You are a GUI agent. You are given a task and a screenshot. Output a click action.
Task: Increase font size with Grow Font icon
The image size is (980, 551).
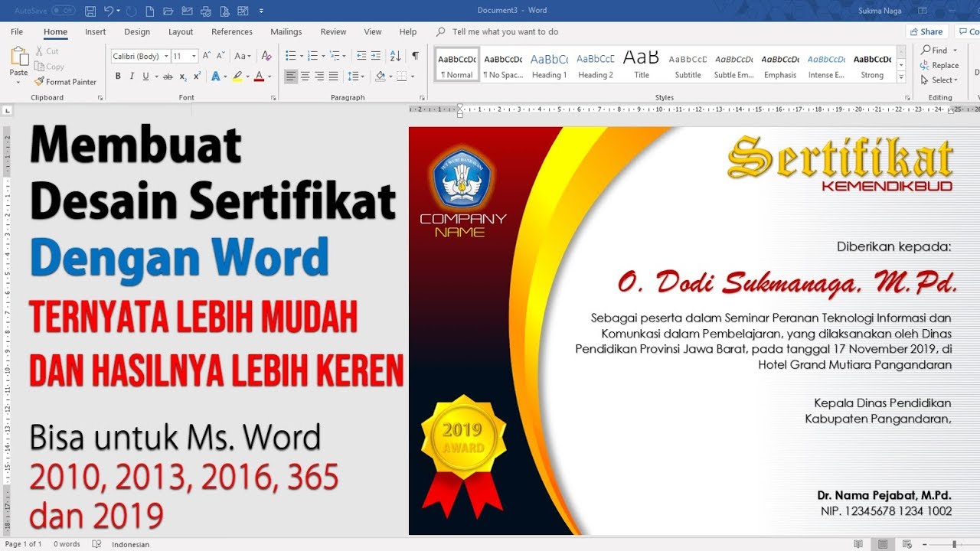[x=207, y=56]
